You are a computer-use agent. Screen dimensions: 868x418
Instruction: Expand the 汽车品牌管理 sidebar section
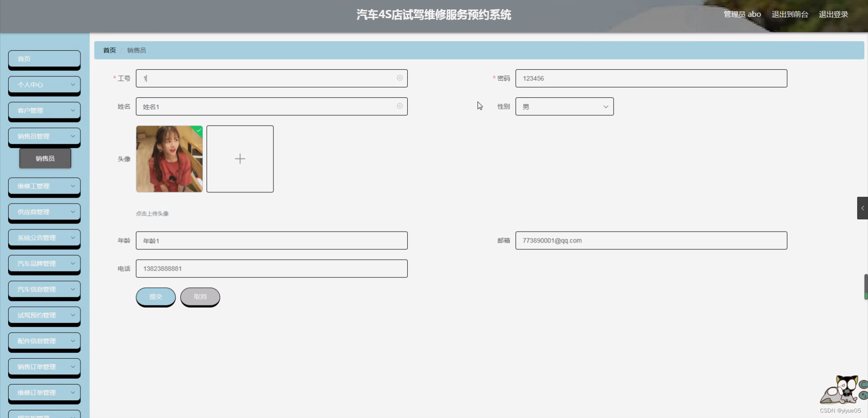point(44,263)
